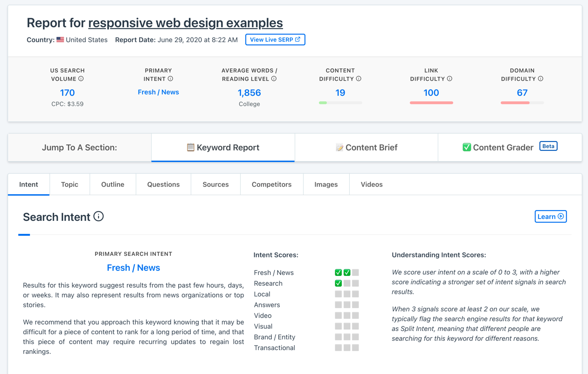Screen dimensions: 588x374
Task: Click info icon beside Search Intent heading
Action: click(x=98, y=217)
